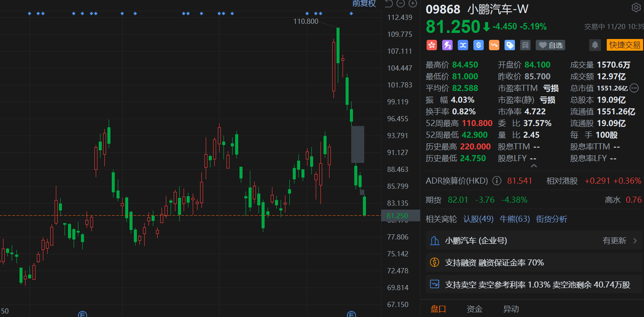Click the blue swap comparison icon
The height and width of the screenshot is (317, 644).
[463, 45]
